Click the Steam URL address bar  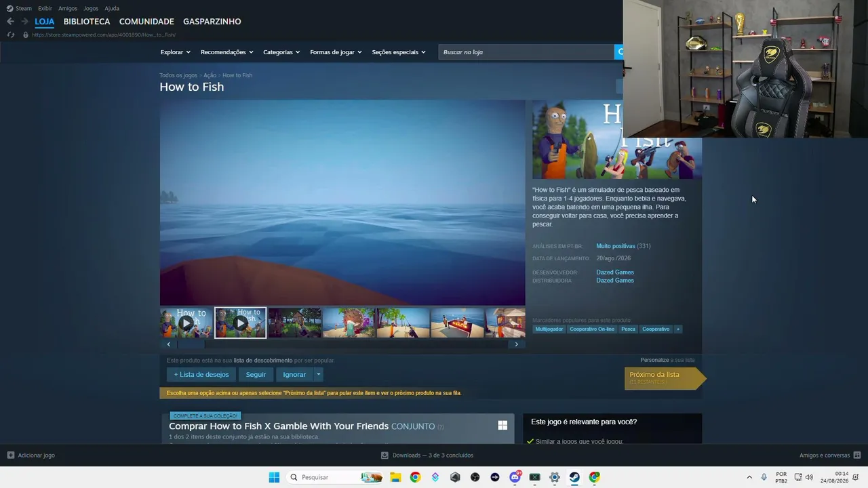pyautogui.click(x=104, y=35)
